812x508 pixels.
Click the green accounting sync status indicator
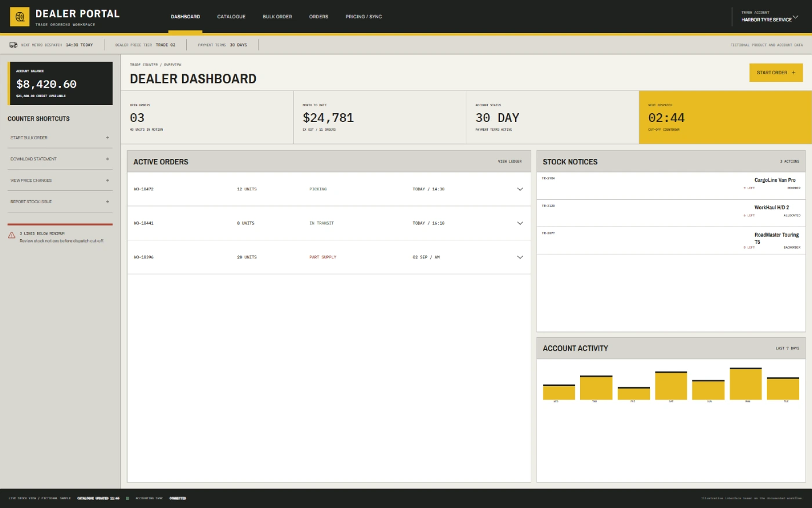128,498
